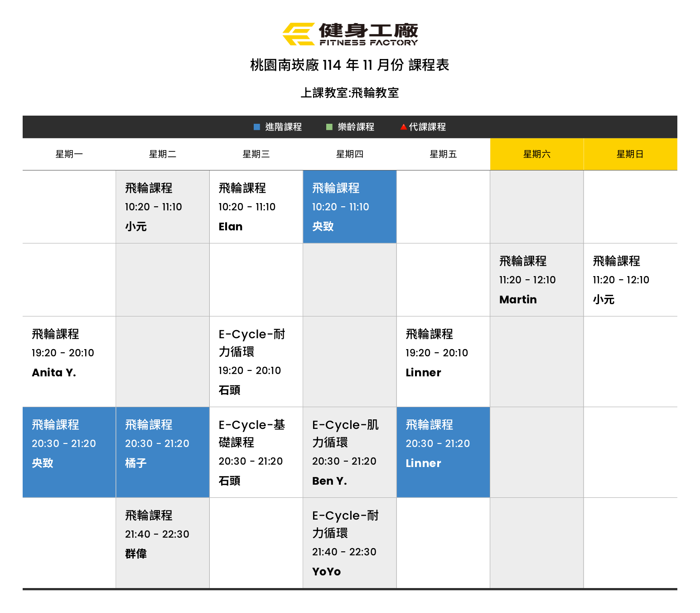Open Wednesday 19:20 E-Cycle-耐力循環 class

tap(256, 361)
